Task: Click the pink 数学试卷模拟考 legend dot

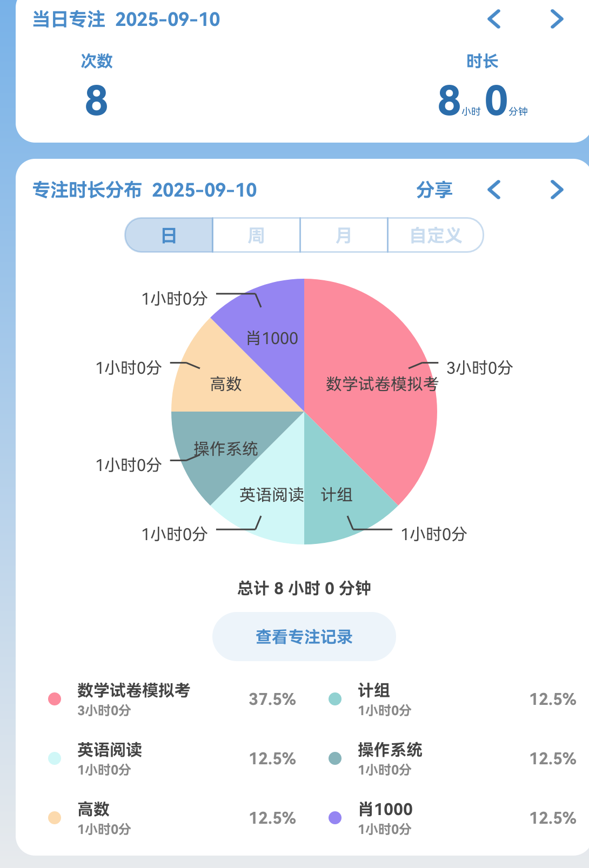Action: click(55, 699)
